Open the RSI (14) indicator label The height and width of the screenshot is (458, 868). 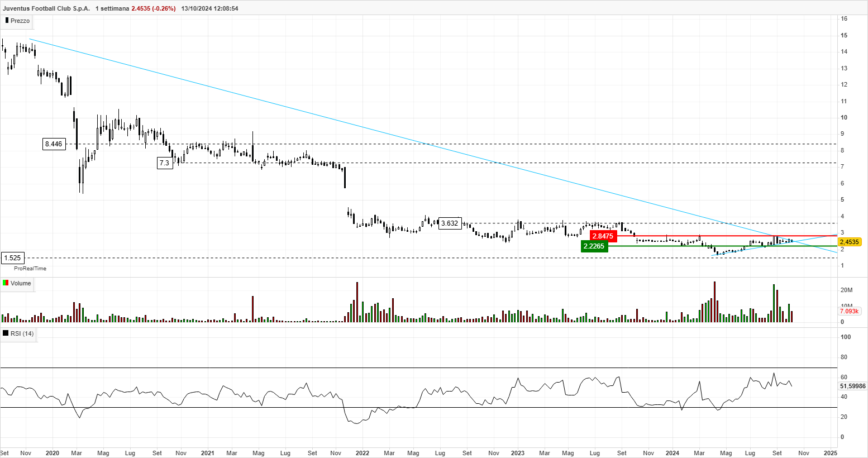(x=22, y=333)
